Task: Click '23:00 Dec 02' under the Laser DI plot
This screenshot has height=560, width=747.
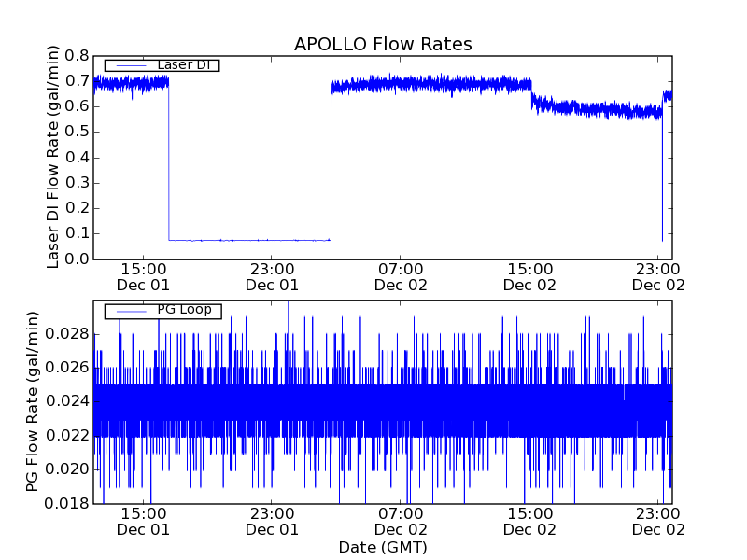Action: pyautogui.click(x=658, y=277)
